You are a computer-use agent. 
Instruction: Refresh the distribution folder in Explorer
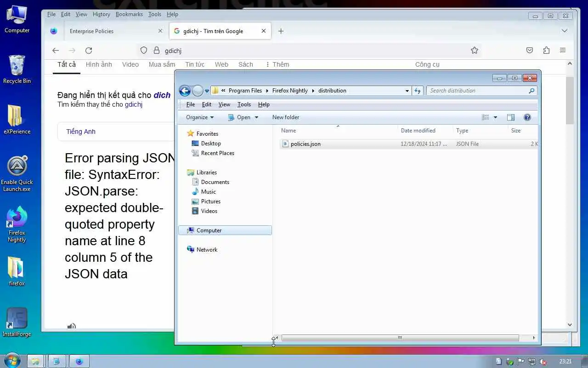click(418, 91)
